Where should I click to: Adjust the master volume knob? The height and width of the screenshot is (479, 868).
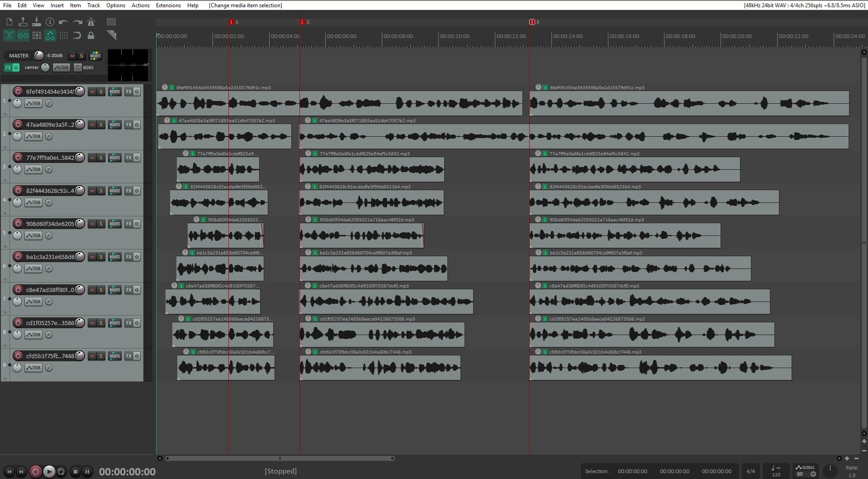point(39,56)
